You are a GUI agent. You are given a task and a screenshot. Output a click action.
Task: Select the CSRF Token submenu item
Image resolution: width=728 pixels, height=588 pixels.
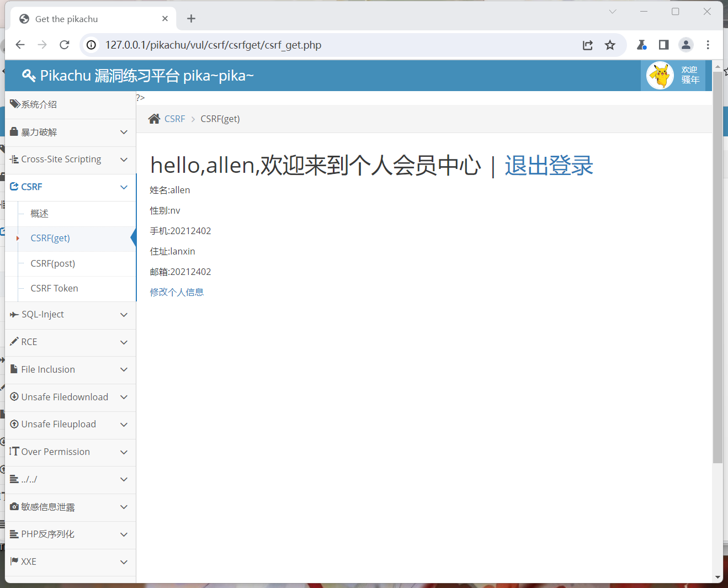(54, 288)
